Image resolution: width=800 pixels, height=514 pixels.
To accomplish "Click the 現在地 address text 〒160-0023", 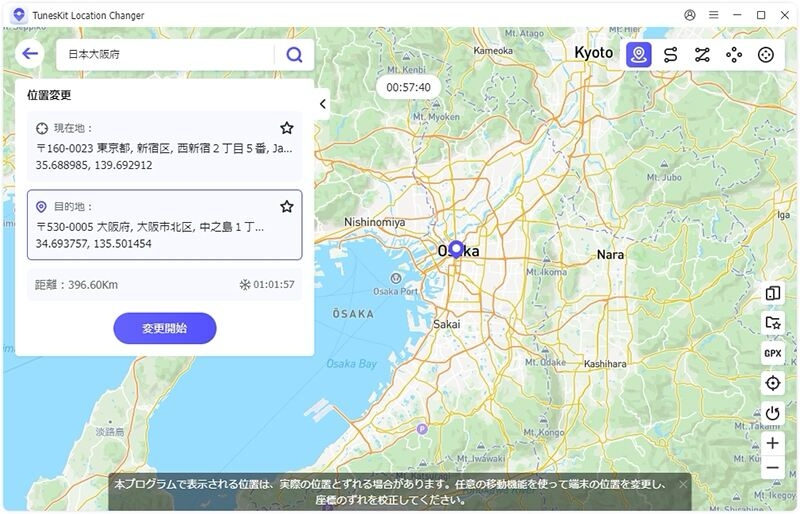I will (x=164, y=149).
